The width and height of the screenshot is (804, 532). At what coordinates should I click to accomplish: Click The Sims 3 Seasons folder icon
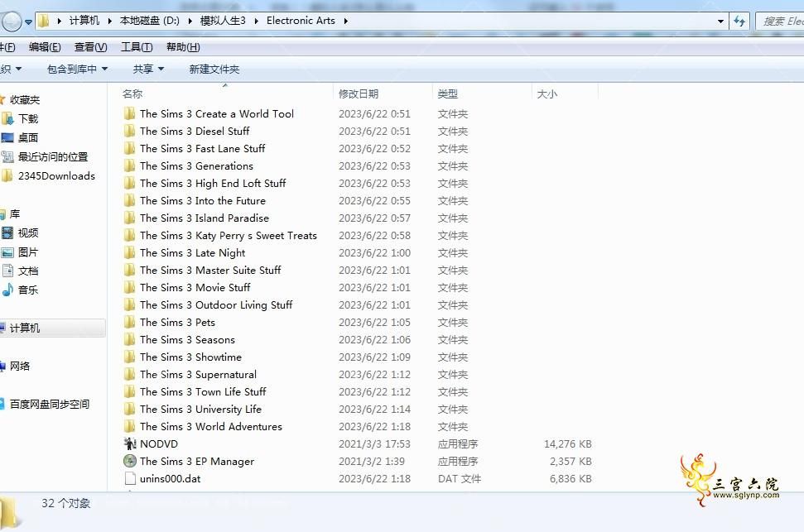click(x=130, y=339)
